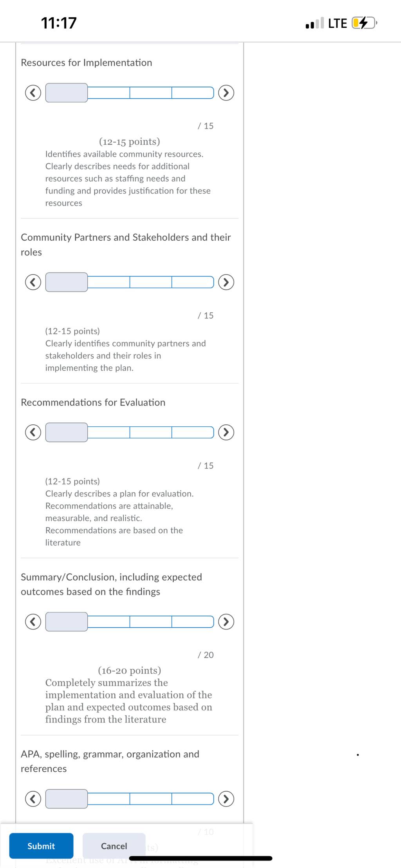The image size is (401, 868).
Task: Click previous level arrow for Resources for Implementation
Action: [33, 93]
